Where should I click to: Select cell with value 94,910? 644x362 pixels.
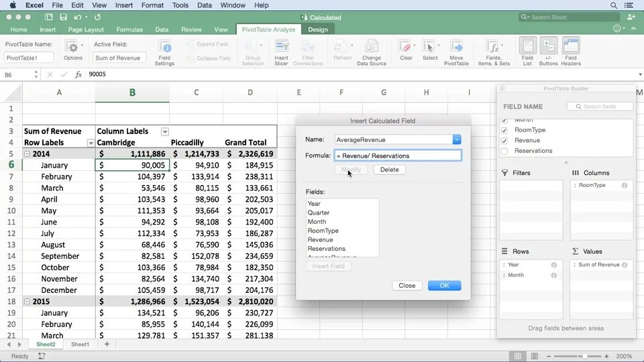coord(197,166)
